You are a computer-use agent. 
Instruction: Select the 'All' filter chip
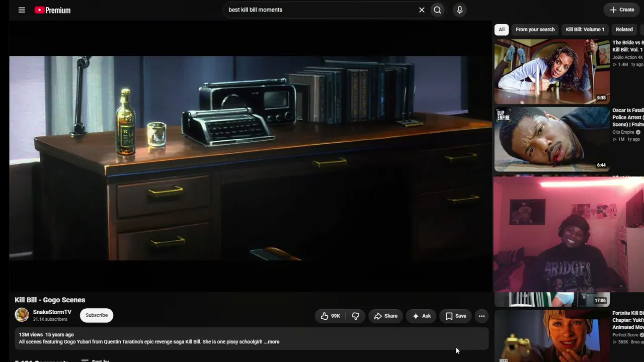(x=501, y=29)
